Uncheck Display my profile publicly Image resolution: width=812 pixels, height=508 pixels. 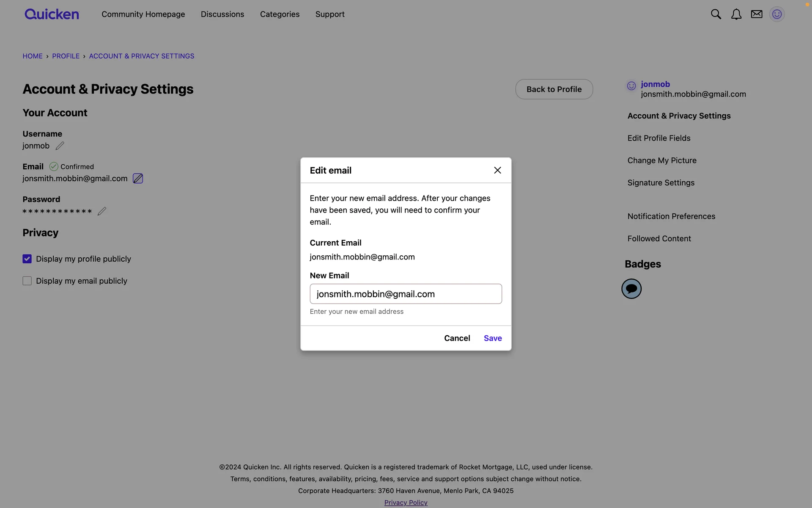(27, 259)
